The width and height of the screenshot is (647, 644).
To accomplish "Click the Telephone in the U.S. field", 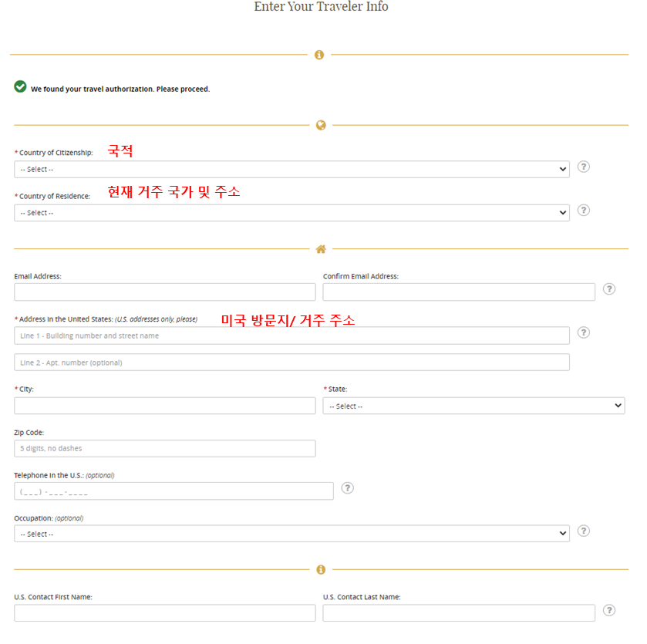I will pyautogui.click(x=174, y=491).
